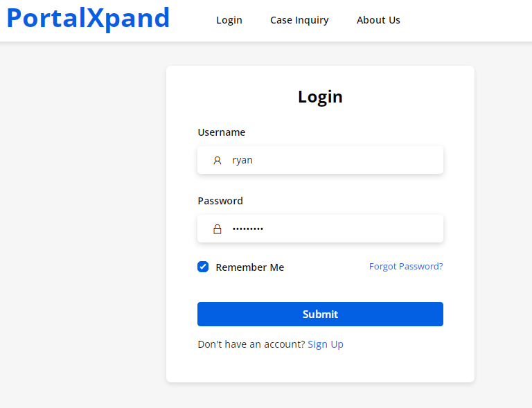Follow the Forgot Password? link
The image size is (532, 408).
(x=406, y=266)
